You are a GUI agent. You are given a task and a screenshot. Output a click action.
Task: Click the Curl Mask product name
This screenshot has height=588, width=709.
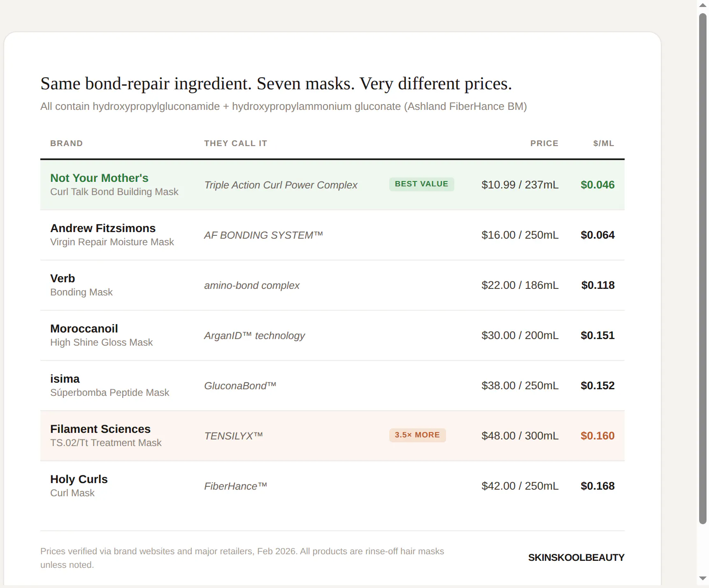coord(72,493)
